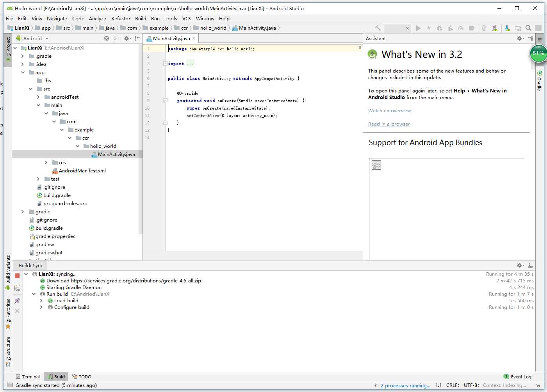Screen dimensions: 547x392
Task: Click the Scroll from Source target icon
Action: coord(107,38)
